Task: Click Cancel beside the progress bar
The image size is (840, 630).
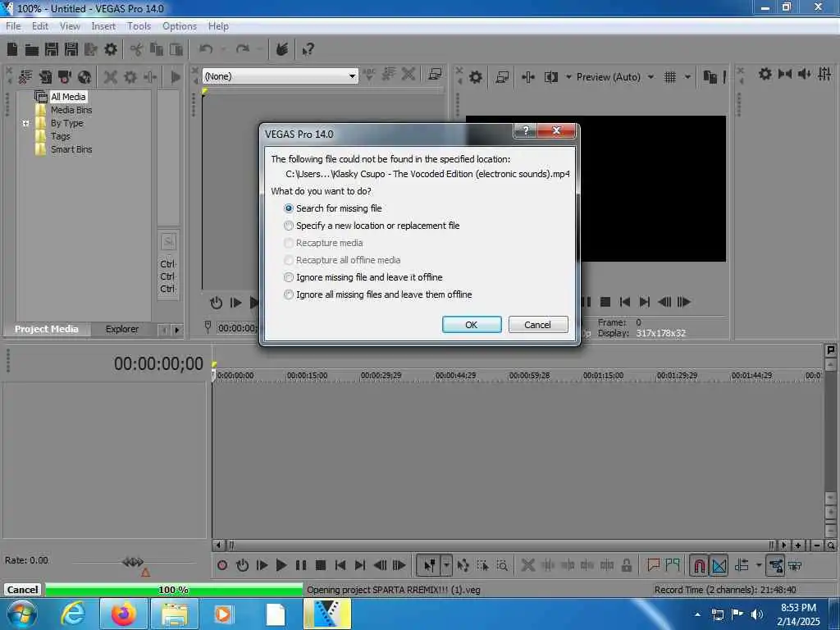Action: pyautogui.click(x=22, y=590)
